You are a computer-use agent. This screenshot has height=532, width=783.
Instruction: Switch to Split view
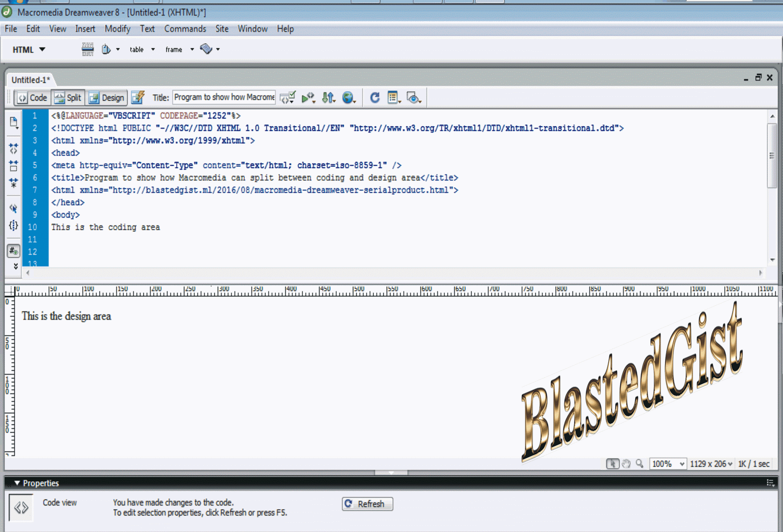(x=68, y=98)
